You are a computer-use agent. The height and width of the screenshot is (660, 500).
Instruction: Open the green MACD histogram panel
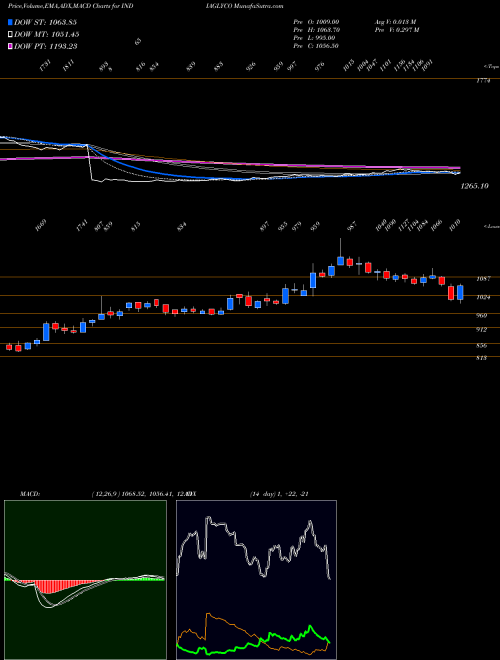[x=85, y=580]
